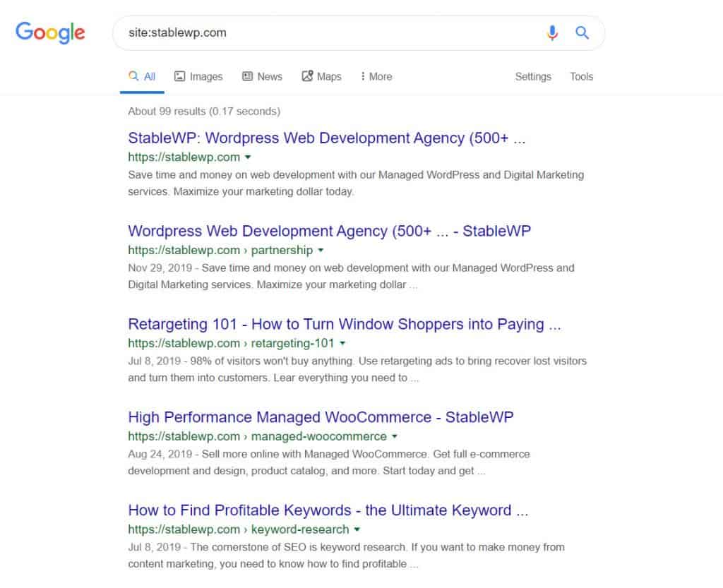The width and height of the screenshot is (723, 588).
Task: Click 'About 99 results' stats text
Action: [204, 111]
